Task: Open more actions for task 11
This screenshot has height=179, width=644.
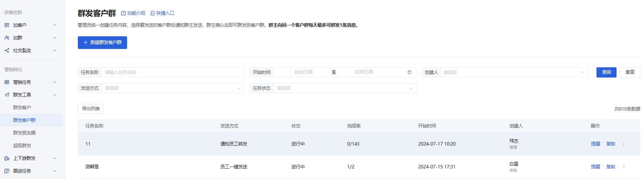Action: pyautogui.click(x=624, y=144)
